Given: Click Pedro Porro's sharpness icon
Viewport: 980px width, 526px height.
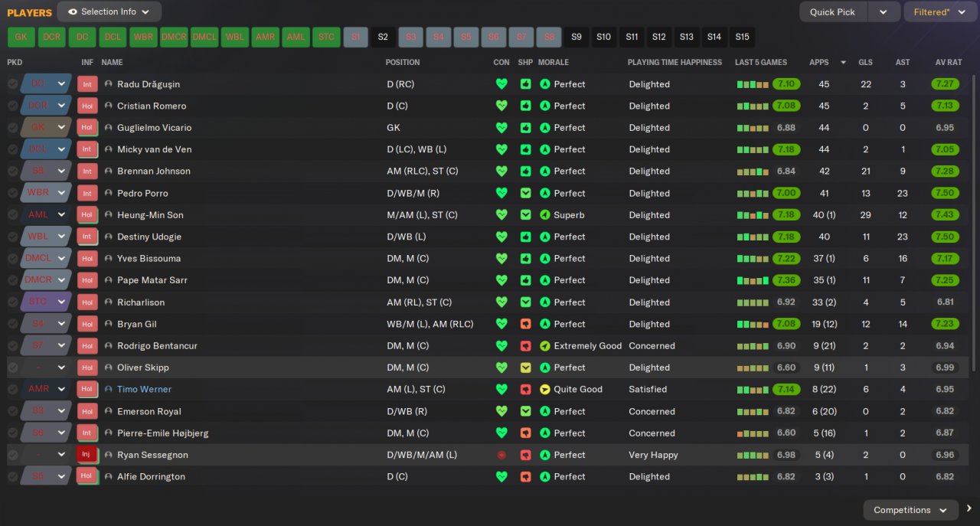Looking at the screenshot, I should [x=525, y=193].
